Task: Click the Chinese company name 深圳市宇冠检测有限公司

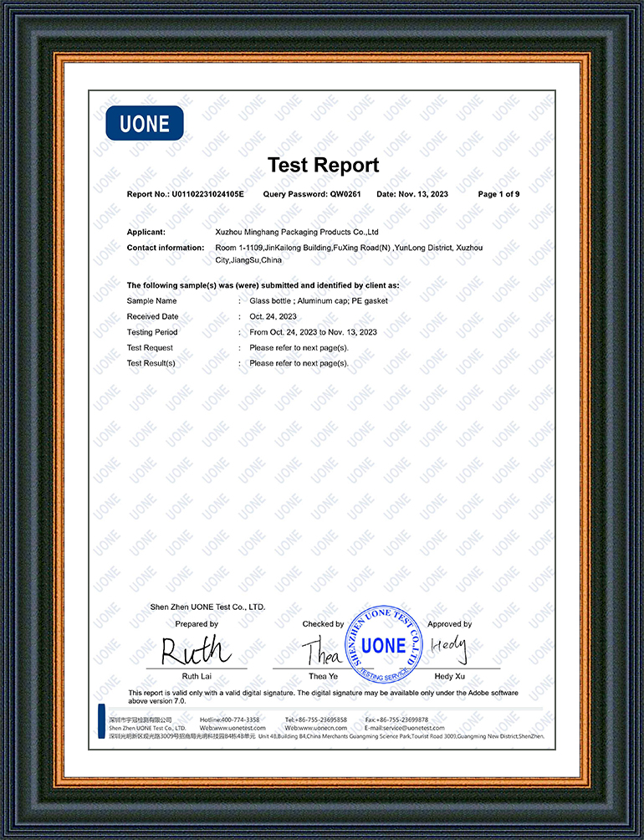Action: [x=141, y=720]
